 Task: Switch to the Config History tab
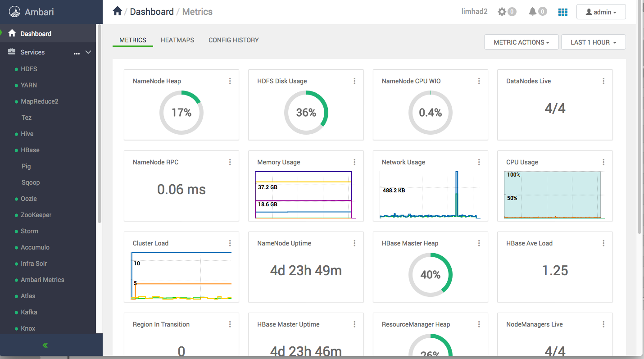pos(234,40)
